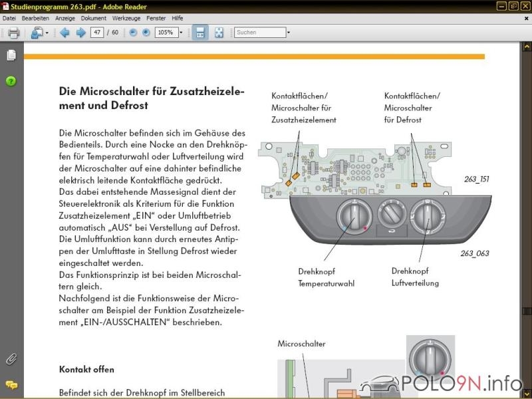The image size is (532, 399).
Task: Open the Pages panel in sidebar
Action: (11, 55)
